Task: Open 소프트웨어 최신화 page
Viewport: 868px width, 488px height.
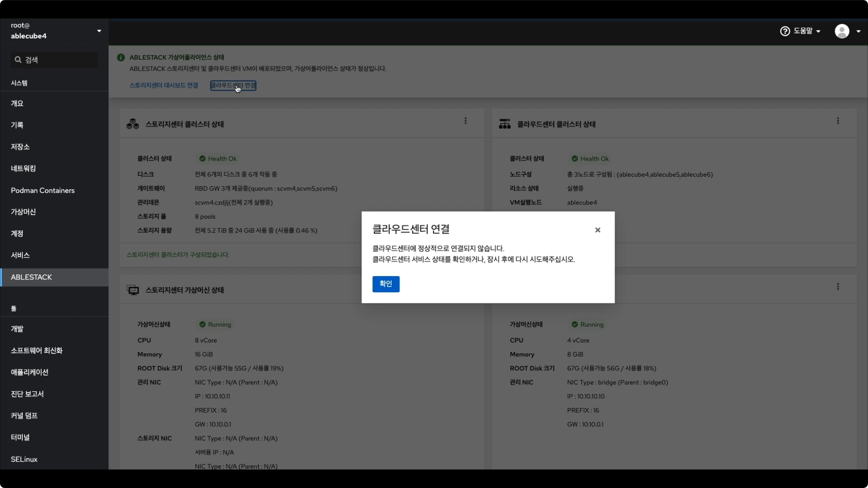Action: coord(54,350)
